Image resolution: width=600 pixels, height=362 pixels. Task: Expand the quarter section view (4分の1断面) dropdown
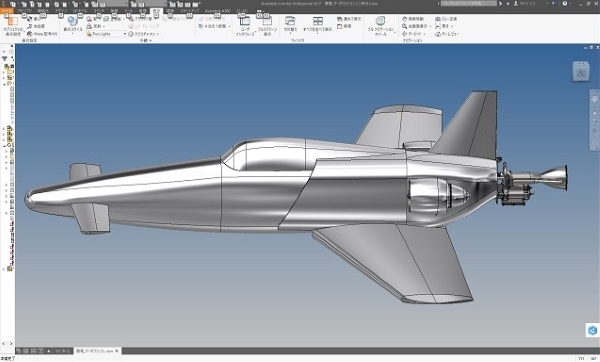pyautogui.click(x=229, y=26)
